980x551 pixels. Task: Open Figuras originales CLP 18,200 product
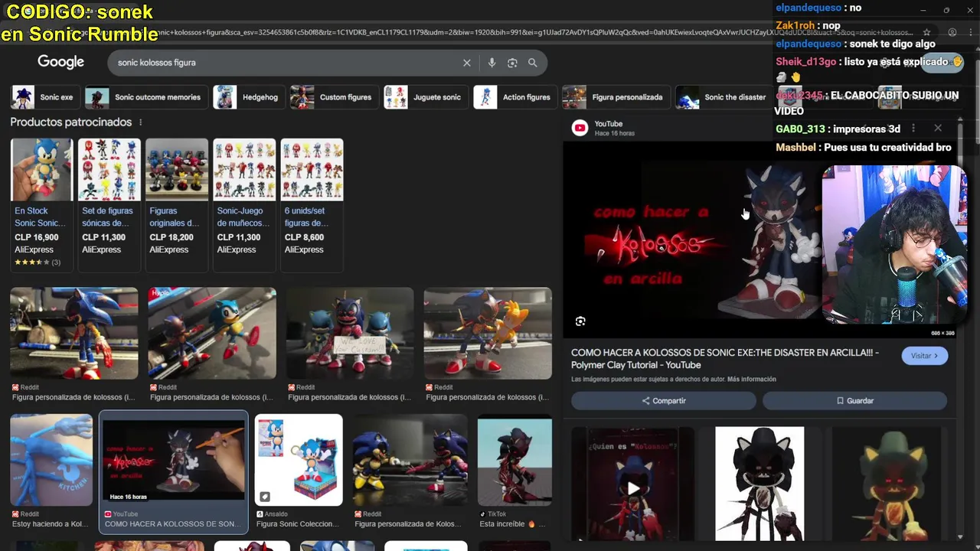pos(176,205)
